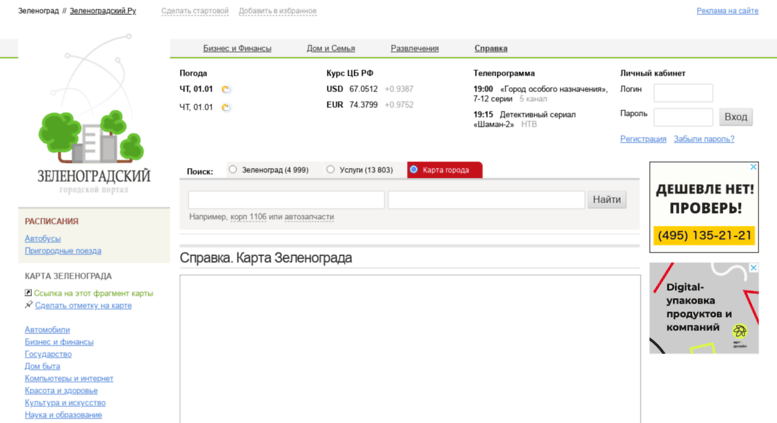777x423 pixels.
Task: Open the Забыли пароль? link
Action: (x=704, y=139)
